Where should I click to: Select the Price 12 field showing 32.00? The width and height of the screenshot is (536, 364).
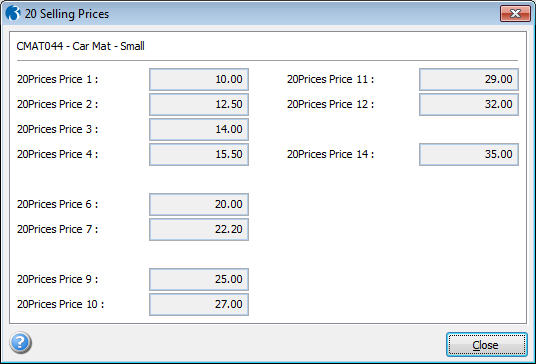pos(469,104)
